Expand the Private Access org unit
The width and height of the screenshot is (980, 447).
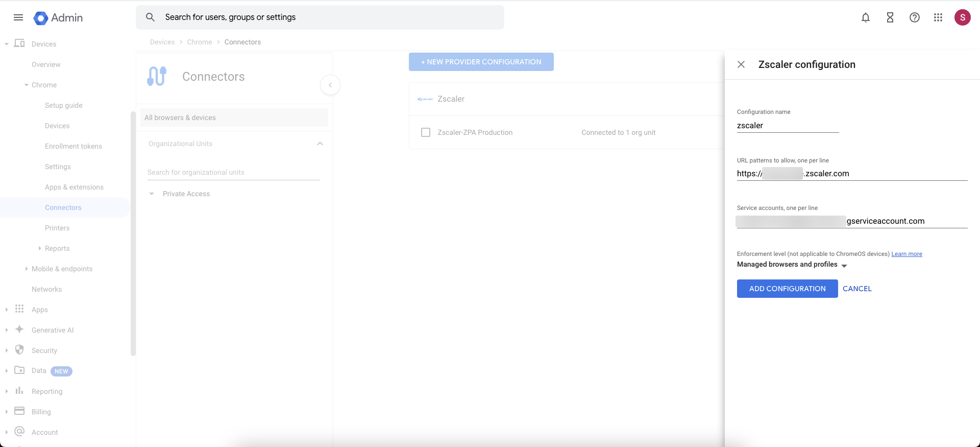pyautogui.click(x=152, y=194)
